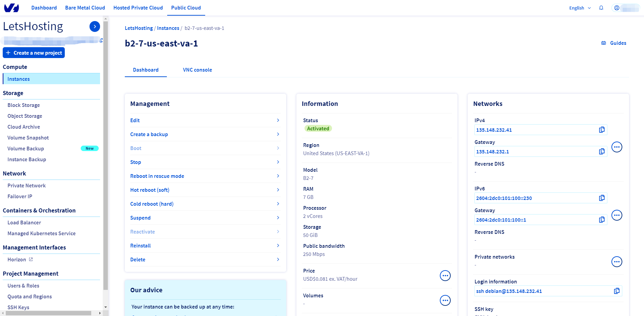Image resolution: width=644 pixels, height=316 pixels.
Task: Open Instances in the sidebar
Action: tap(52, 79)
